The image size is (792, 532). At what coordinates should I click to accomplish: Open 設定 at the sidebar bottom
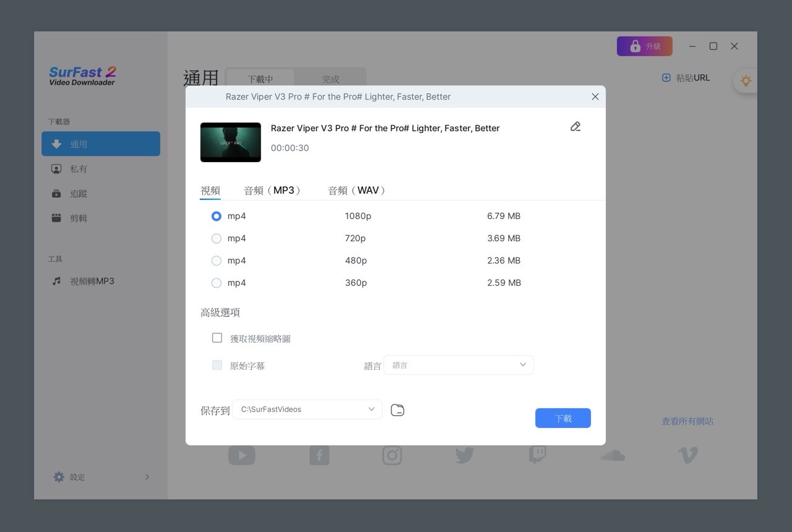pyautogui.click(x=101, y=477)
